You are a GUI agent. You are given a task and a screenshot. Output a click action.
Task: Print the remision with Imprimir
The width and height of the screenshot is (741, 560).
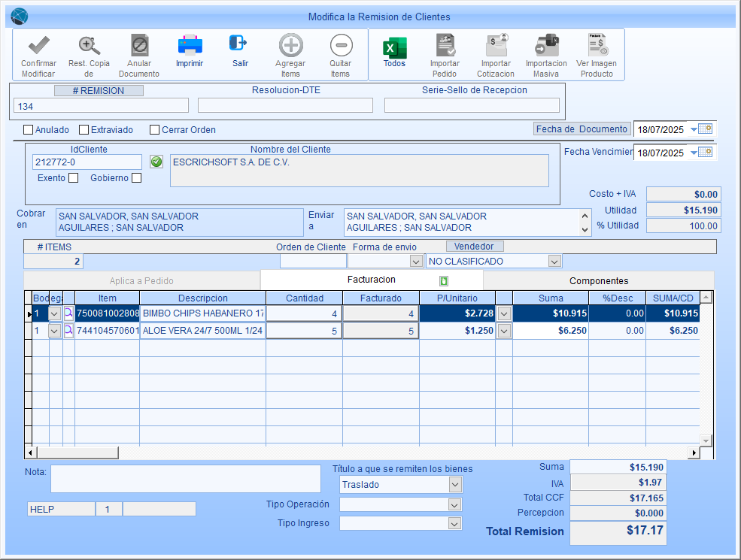click(x=190, y=46)
